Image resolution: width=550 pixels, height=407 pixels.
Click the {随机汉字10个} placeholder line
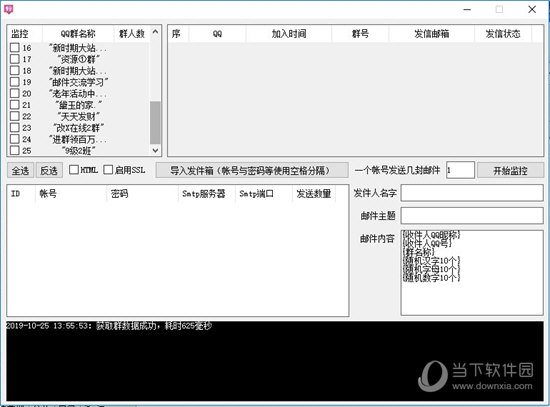pyautogui.click(x=431, y=260)
